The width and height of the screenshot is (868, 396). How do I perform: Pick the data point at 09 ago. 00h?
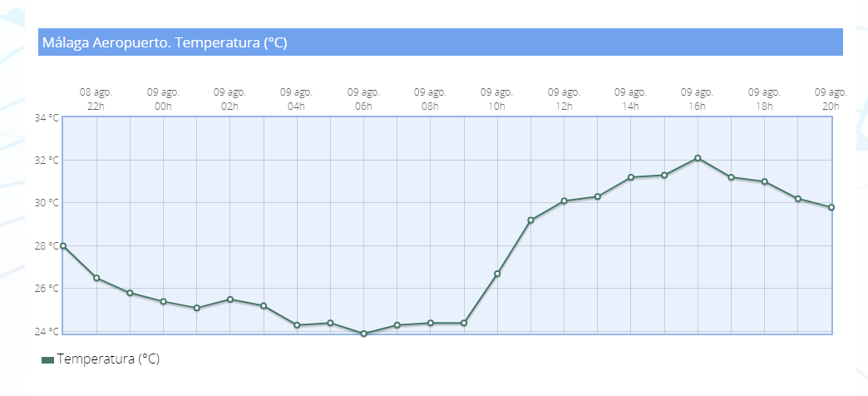(x=164, y=301)
